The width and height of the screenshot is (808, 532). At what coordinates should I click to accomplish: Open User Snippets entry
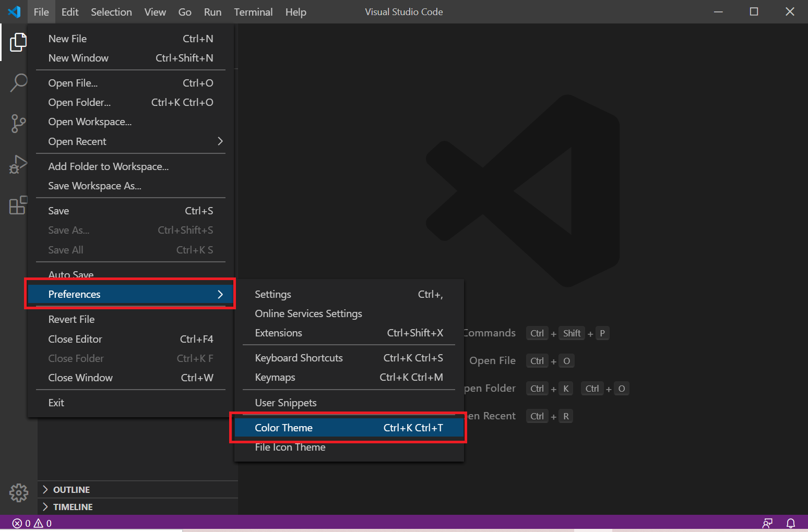click(349, 403)
